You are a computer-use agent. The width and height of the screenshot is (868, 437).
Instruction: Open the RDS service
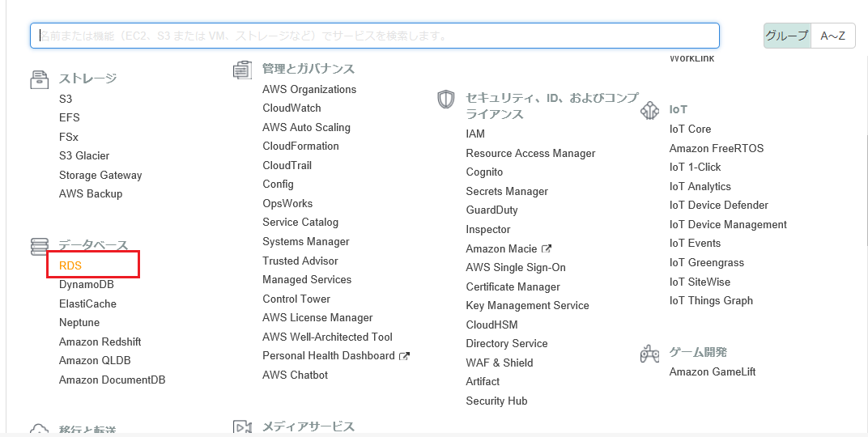[x=70, y=265]
